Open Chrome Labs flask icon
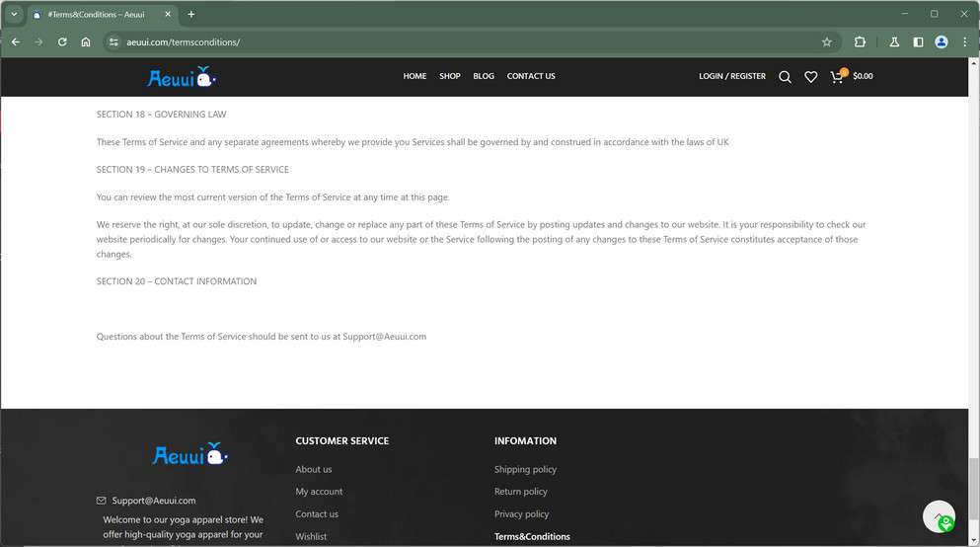The image size is (980, 547). pyautogui.click(x=894, y=41)
